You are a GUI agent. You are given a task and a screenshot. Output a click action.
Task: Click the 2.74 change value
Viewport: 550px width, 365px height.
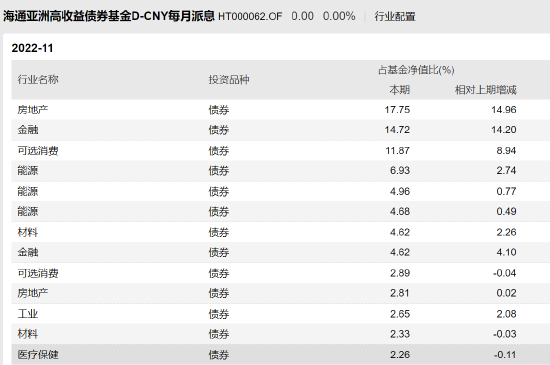[x=506, y=171]
